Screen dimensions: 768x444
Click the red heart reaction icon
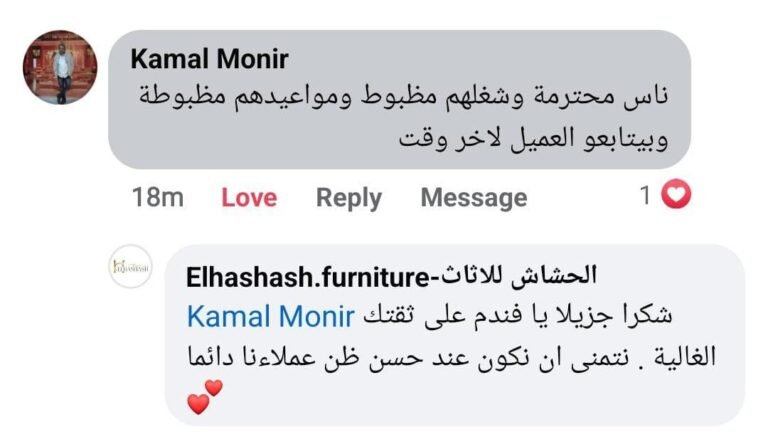coord(676,195)
